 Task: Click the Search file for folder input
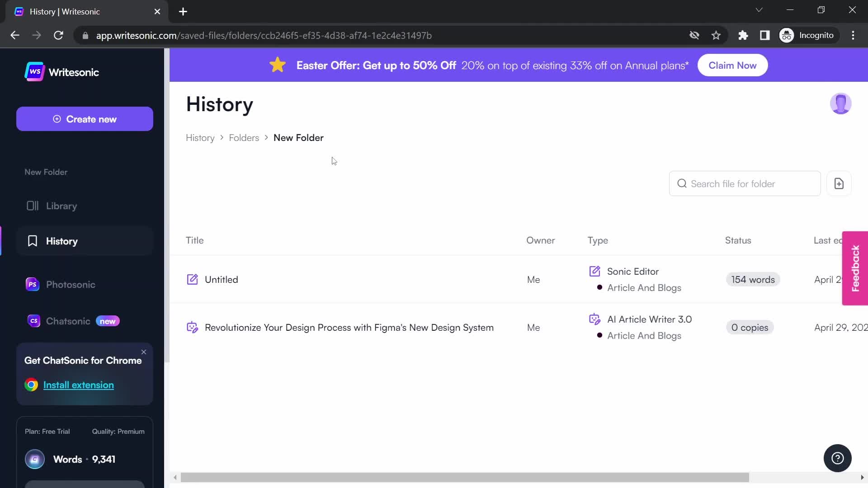[x=746, y=184]
